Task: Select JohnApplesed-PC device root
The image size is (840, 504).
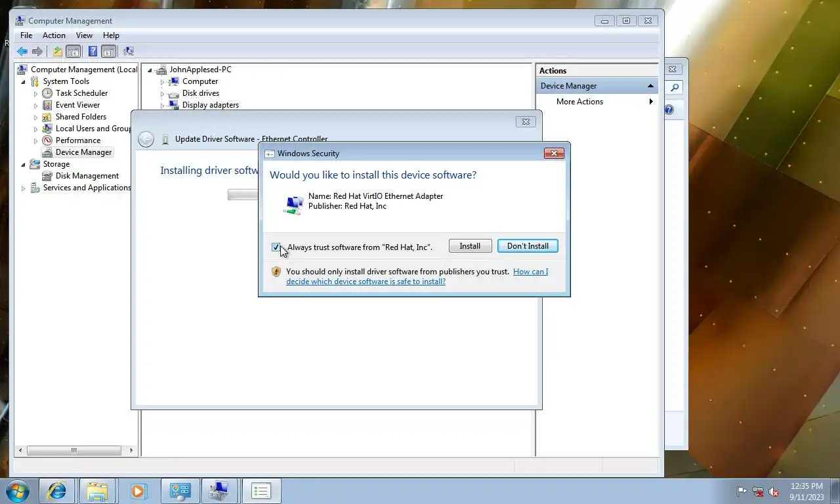Action: click(200, 70)
